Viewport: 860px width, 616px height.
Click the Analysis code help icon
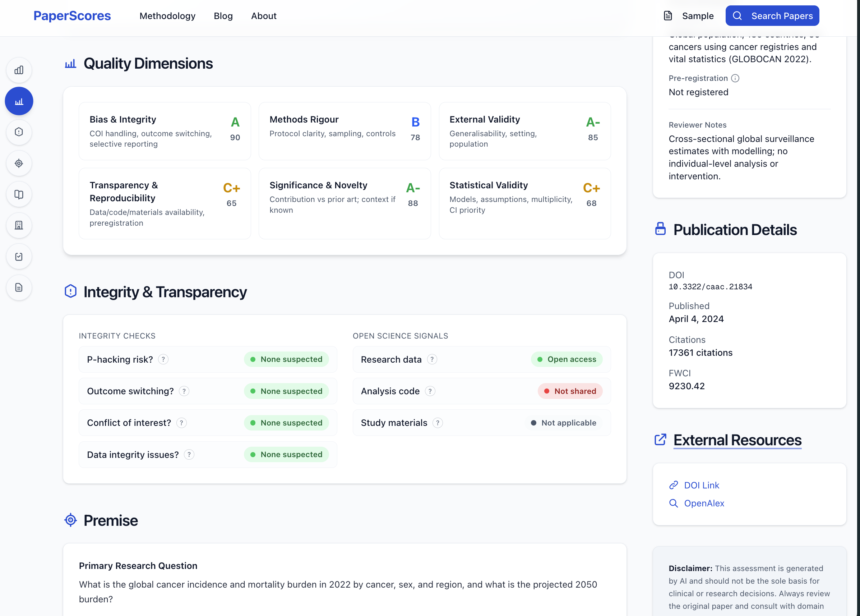click(430, 391)
